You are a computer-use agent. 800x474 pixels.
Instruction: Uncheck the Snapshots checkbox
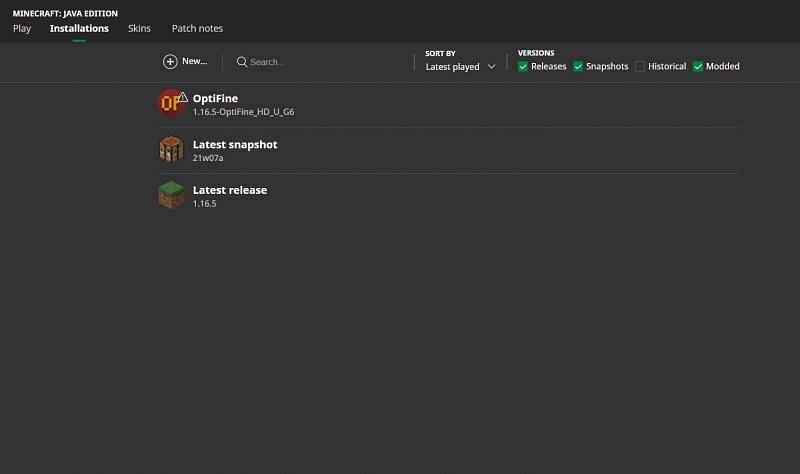[x=578, y=66]
